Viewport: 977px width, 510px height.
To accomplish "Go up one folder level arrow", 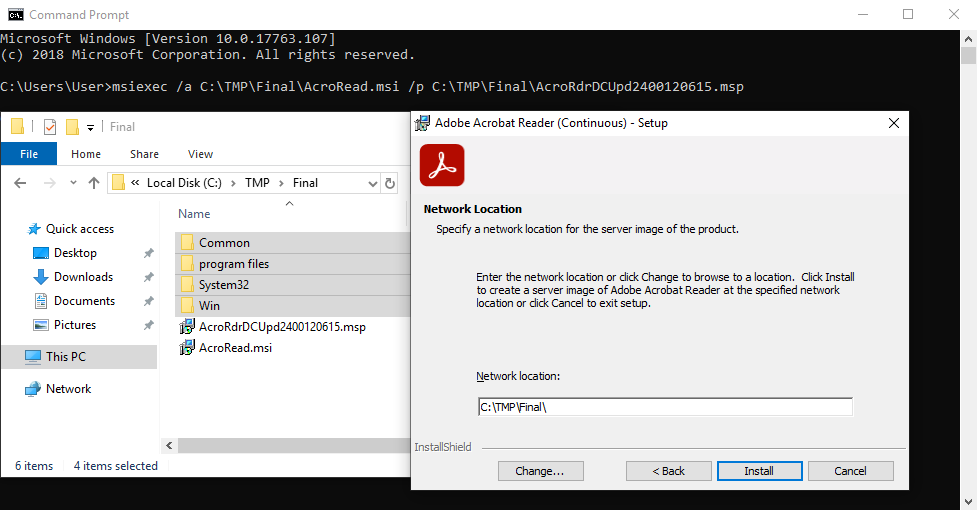I will 94,183.
